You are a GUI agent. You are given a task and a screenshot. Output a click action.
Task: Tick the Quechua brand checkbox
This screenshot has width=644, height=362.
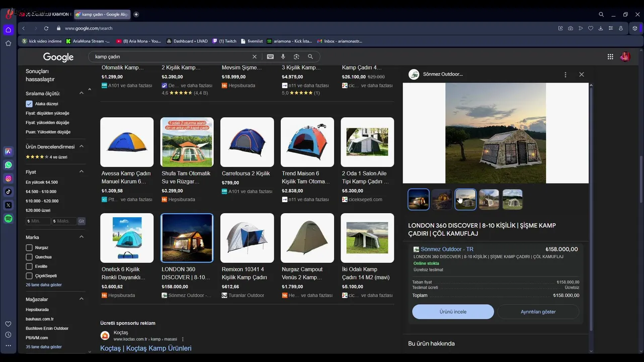pyautogui.click(x=29, y=257)
